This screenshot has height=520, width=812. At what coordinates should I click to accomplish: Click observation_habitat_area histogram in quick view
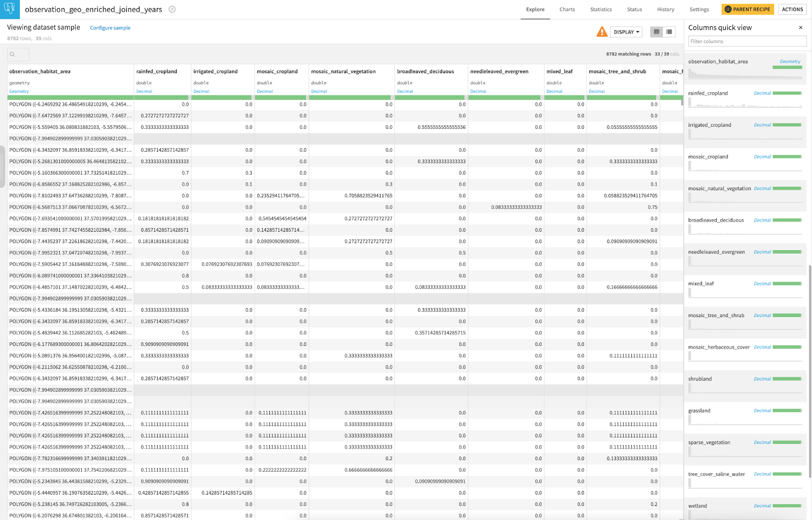(745, 74)
